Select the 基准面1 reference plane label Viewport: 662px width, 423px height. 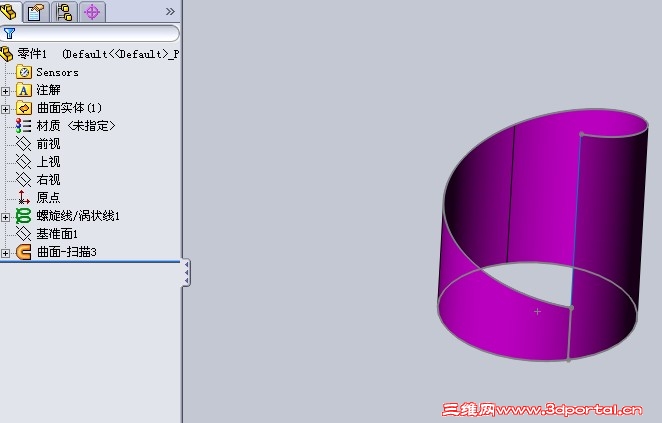pos(57,234)
